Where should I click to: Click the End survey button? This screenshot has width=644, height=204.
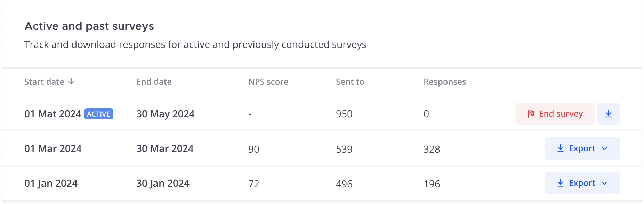pos(554,113)
